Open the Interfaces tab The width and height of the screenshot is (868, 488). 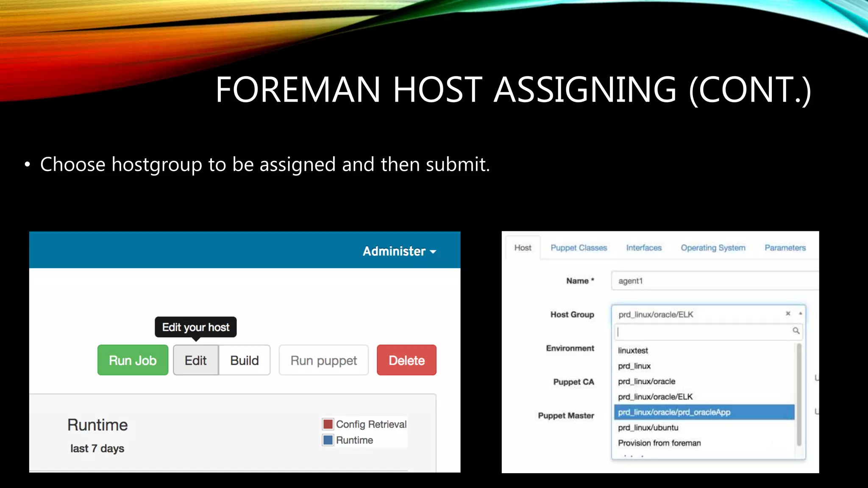644,248
